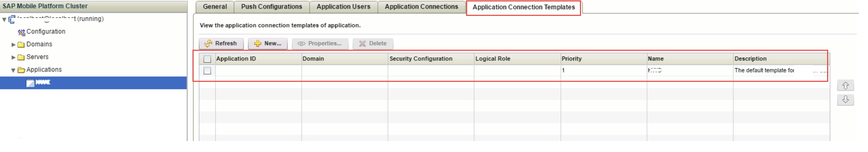Open the Application Connections tab
This screenshot has height=152, width=868.
coord(421,7)
